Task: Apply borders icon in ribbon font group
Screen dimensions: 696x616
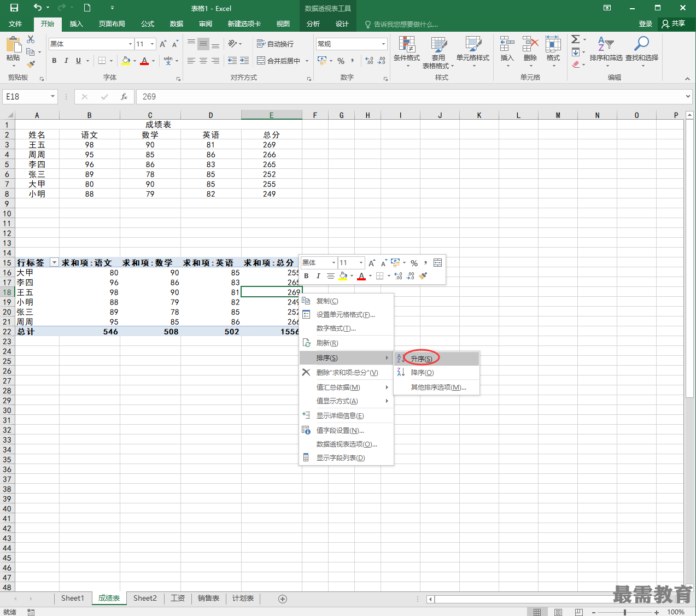Action: point(102,61)
